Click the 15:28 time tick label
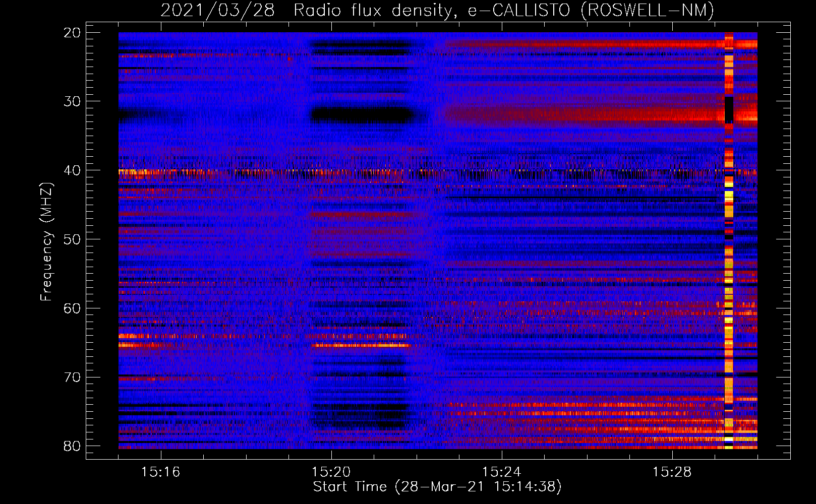This screenshot has height=504, width=816. 672,472
